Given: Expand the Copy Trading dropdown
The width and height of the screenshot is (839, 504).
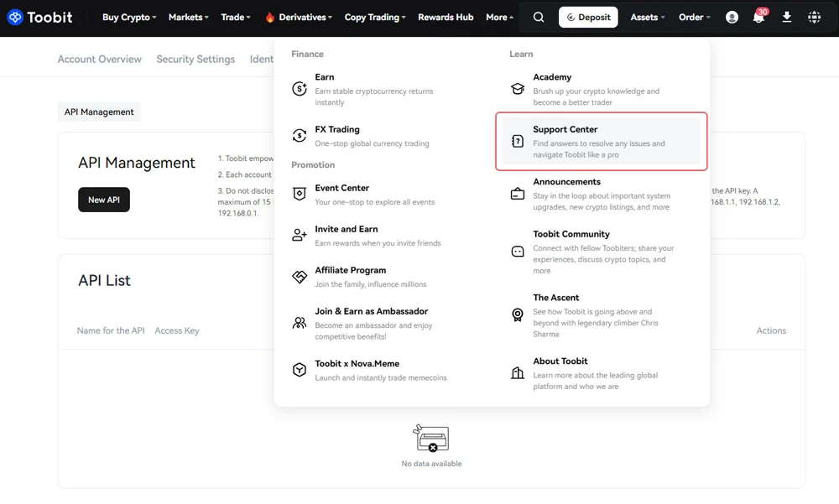Looking at the screenshot, I should tap(374, 17).
